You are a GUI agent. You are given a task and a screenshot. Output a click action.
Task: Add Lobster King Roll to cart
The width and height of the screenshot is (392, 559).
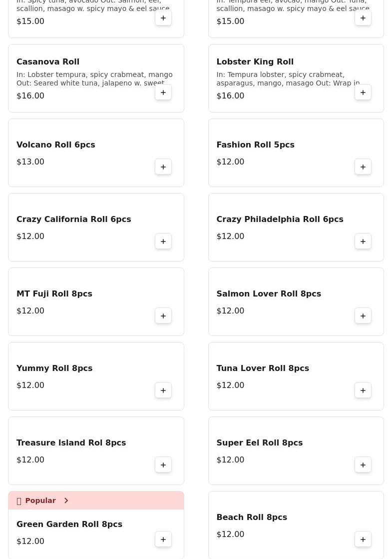[363, 92]
